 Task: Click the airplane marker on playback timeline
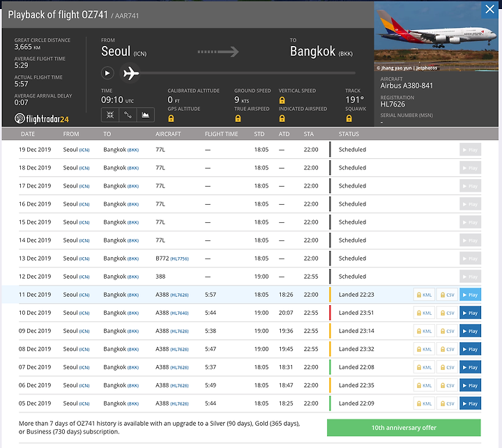pyautogui.click(x=130, y=73)
